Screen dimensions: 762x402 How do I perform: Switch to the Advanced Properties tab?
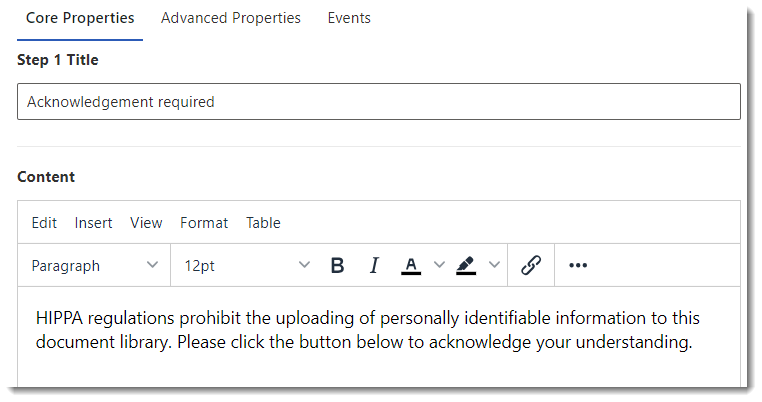230,18
